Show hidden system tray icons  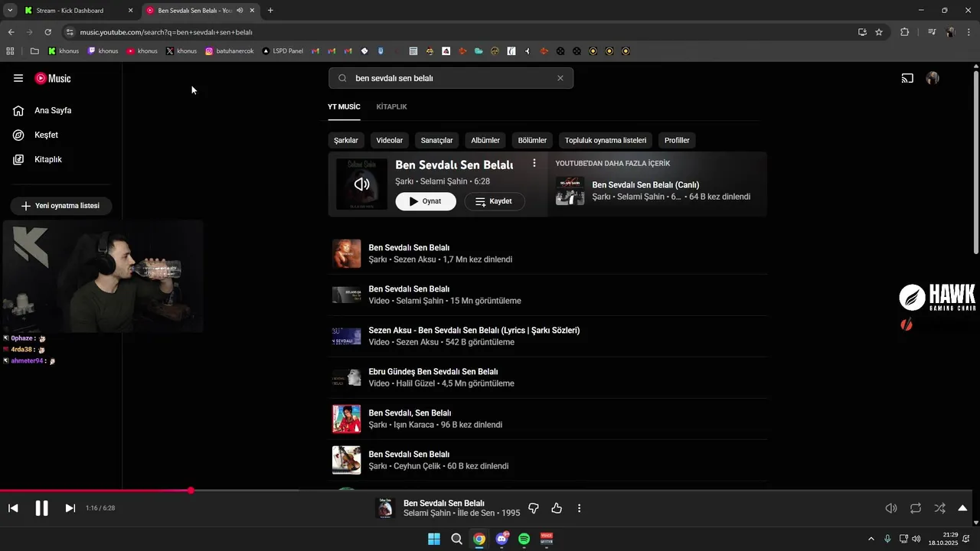click(x=871, y=539)
